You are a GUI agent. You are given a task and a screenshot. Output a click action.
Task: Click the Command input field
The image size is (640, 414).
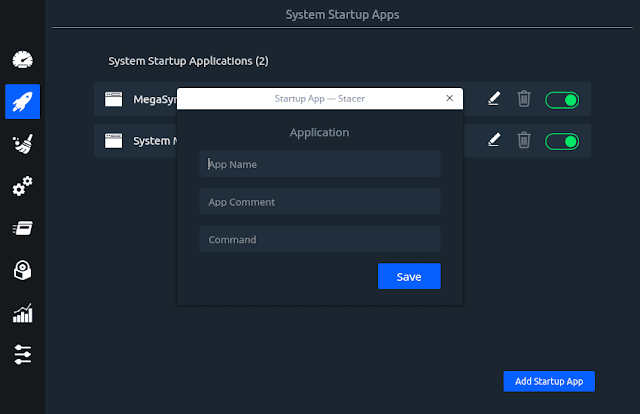320,240
